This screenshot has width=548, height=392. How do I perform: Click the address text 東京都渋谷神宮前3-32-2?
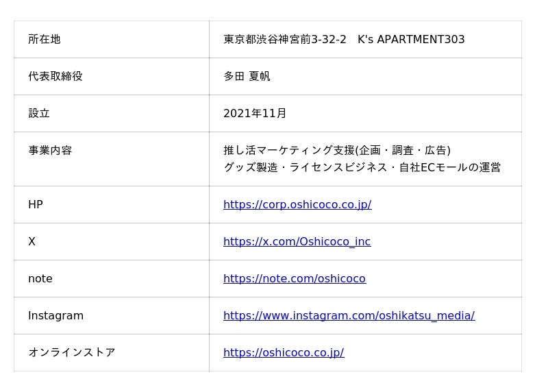coord(285,40)
